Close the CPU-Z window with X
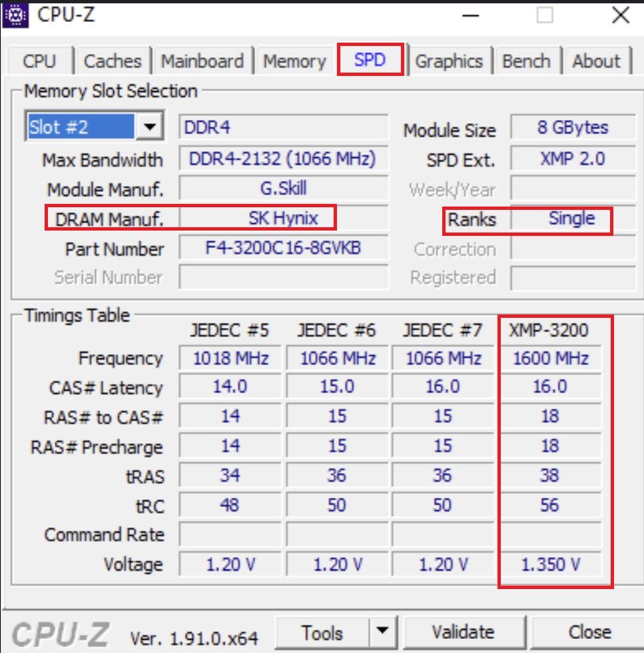The image size is (644, 653). pyautogui.click(x=621, y=15)
